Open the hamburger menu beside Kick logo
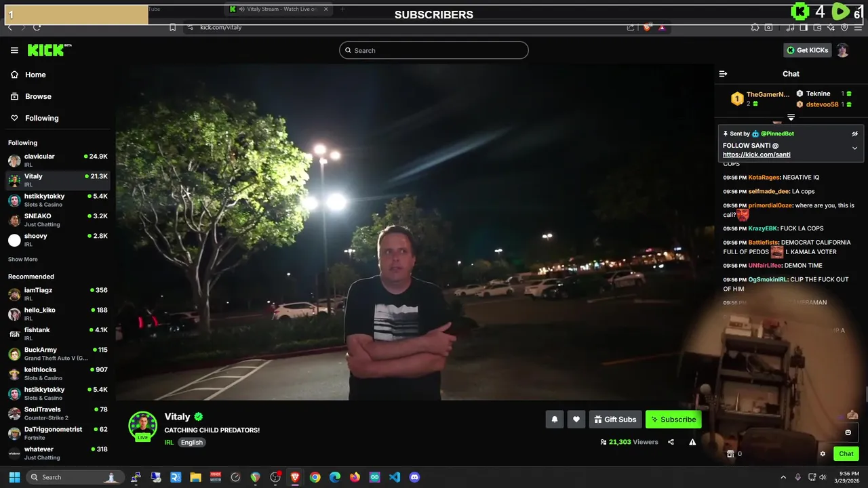 pyautogui.click(x=14, y=50)
